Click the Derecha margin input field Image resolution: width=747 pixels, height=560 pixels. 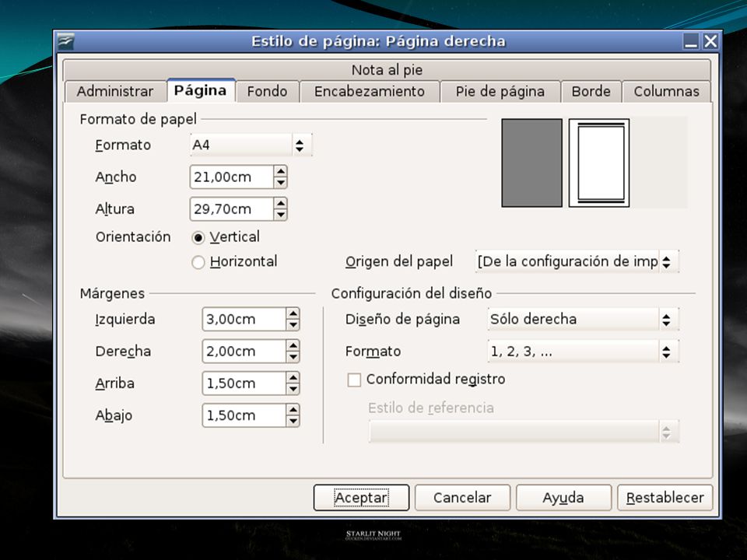tap(244, 351)
